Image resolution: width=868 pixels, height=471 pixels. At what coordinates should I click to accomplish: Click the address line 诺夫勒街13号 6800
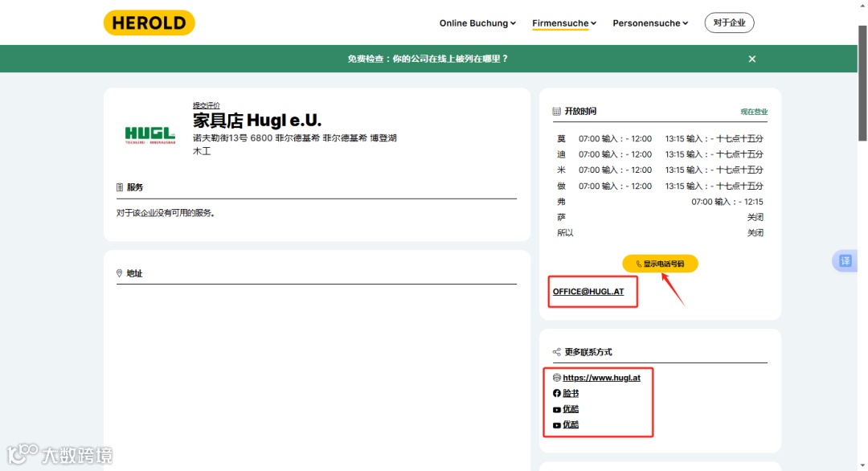coord(294,137)
